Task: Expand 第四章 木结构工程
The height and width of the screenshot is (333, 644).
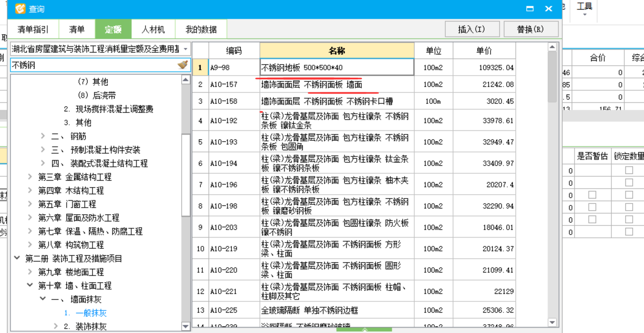Action: coord(30,191)
